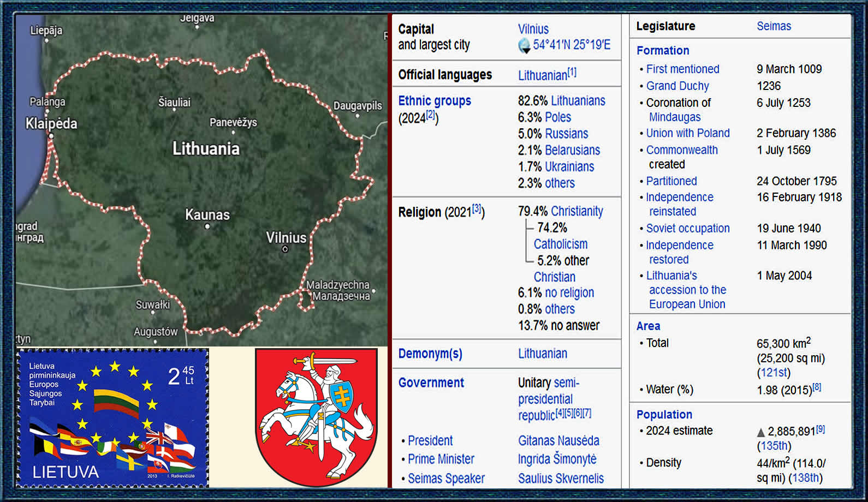Click the Vilnius city marker on map

pyautogui.click(x=285, y=249)
